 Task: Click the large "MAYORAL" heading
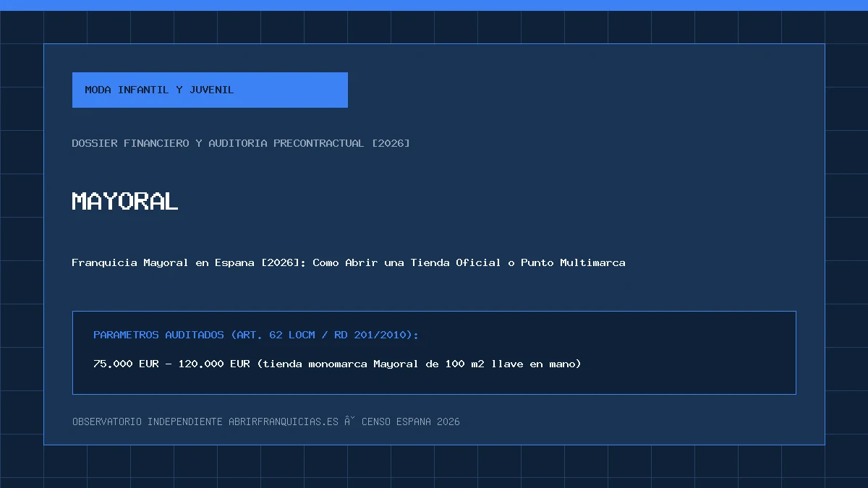125,201
